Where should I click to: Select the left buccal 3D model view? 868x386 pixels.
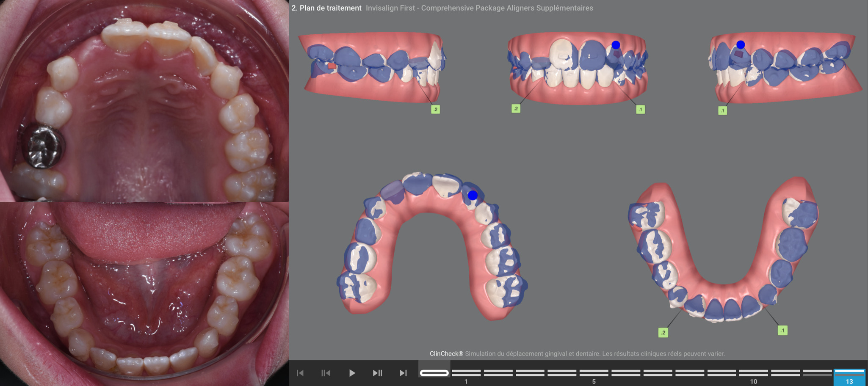[785, 67]
